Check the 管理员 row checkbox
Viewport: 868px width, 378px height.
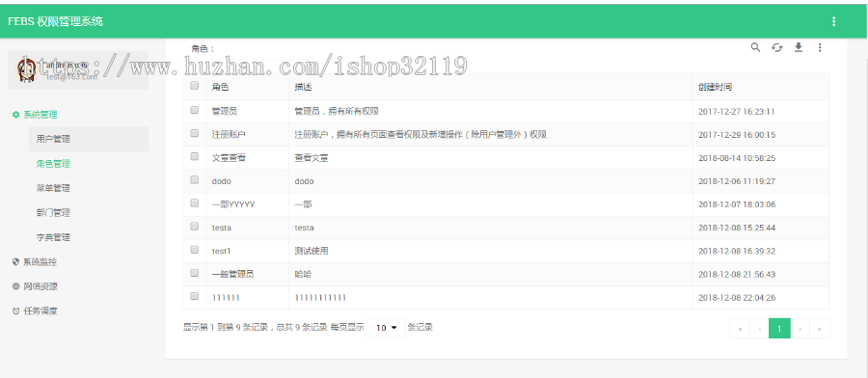pyautogui.click(x=194, y=110)
